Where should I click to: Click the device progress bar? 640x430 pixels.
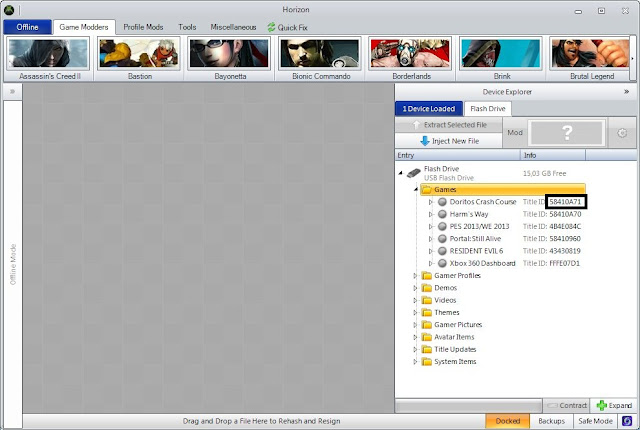[x=469, y=406]
